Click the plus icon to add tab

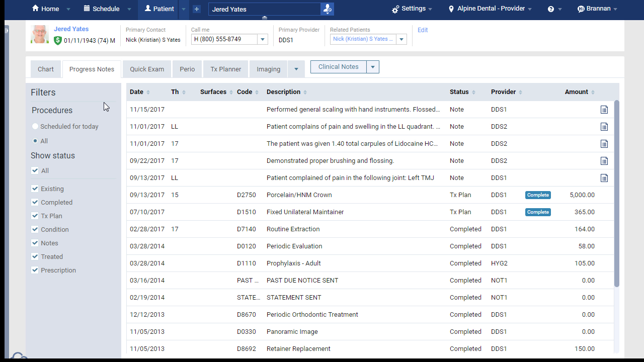point(197,9)
